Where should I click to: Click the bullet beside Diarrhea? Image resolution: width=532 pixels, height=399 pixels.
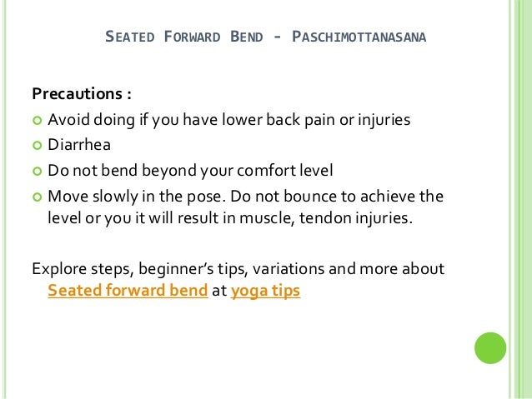pos(37,146)
